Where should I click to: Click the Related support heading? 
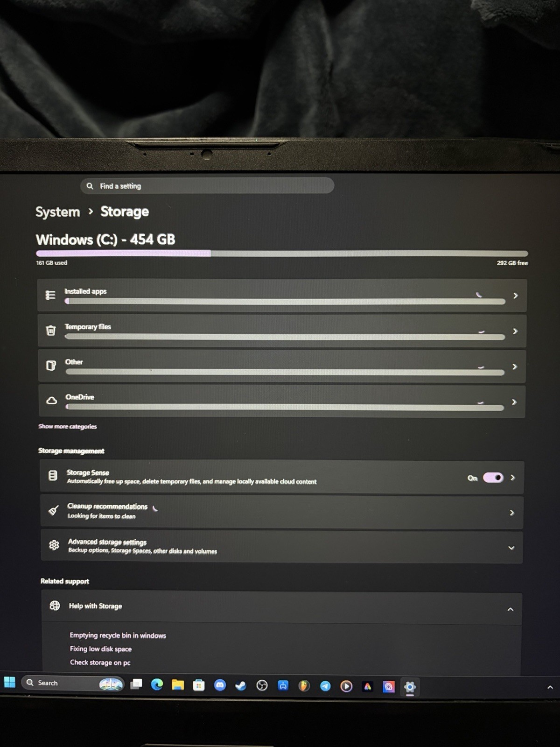(65, 581)
